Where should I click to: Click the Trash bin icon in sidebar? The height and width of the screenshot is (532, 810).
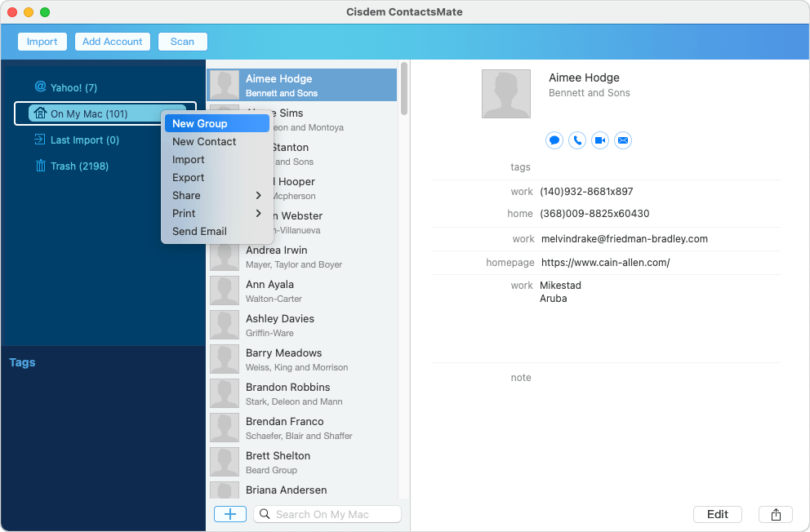point(40,166)
